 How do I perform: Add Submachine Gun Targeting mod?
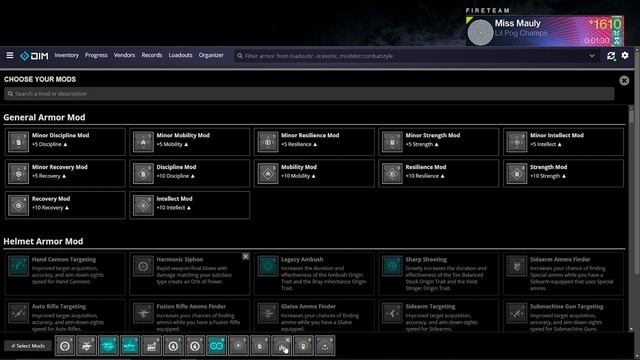pos(563,316)
